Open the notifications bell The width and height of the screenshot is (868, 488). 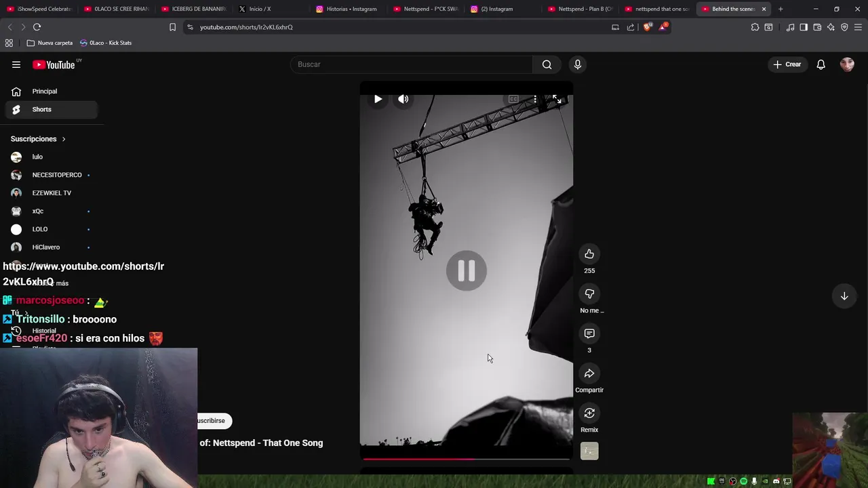(821, 64)
